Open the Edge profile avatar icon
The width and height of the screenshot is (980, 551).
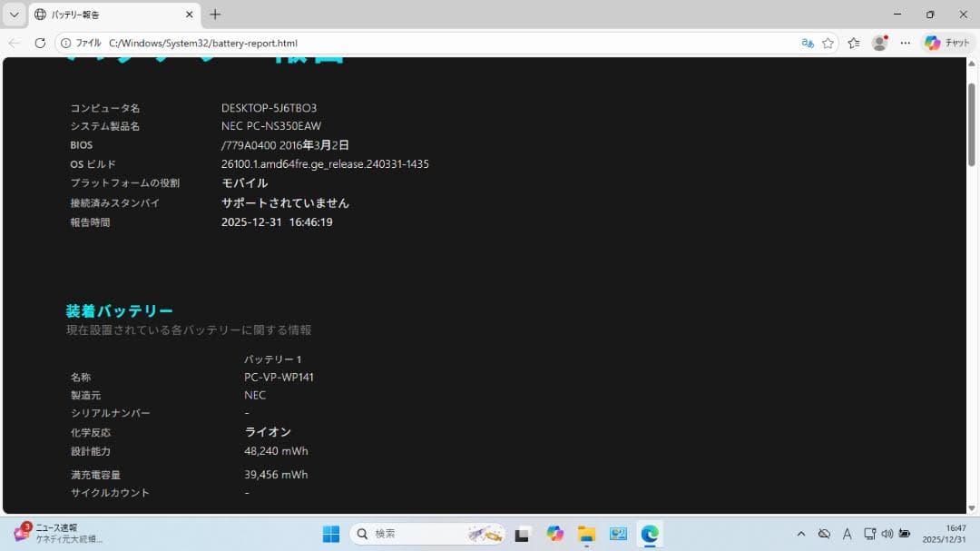point(879,43)
